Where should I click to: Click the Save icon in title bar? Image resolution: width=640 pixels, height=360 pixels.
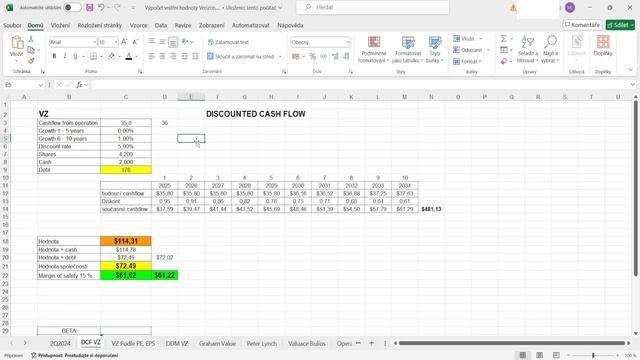click(x=89, y=7)
